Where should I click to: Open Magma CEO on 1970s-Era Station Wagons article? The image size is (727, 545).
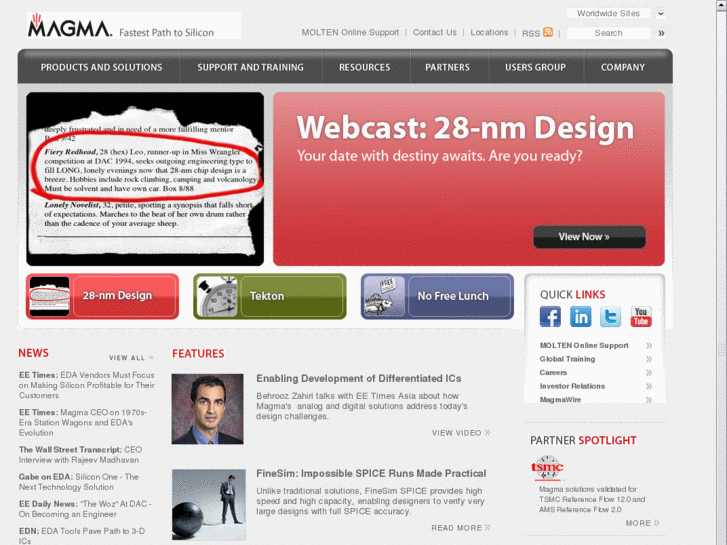tap(83, 423)
